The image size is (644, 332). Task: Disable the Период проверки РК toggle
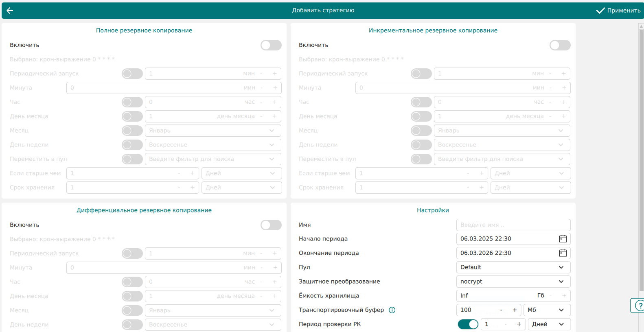(x=468, y=324)
